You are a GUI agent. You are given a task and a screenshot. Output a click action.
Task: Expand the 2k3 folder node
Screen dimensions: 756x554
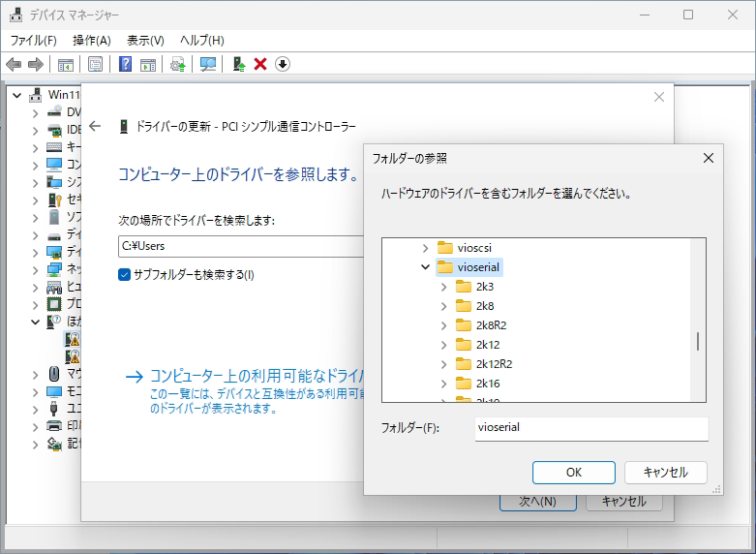coord(444,287)
